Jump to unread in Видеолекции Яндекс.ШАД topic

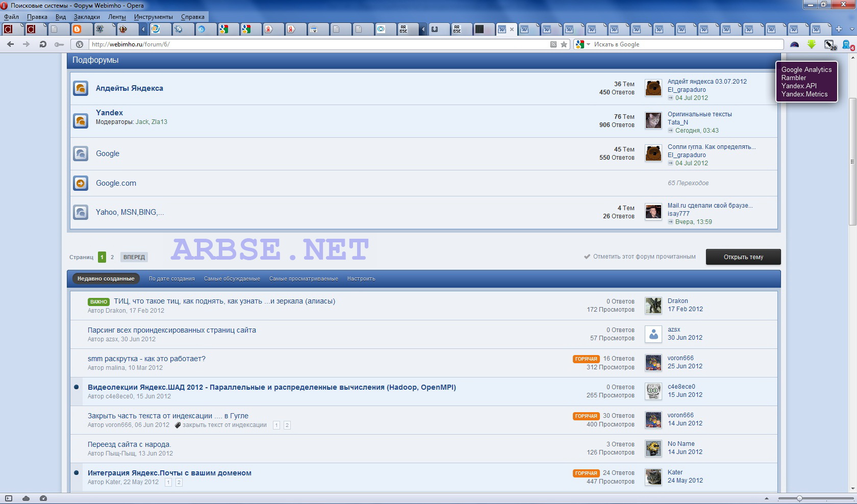[77, 387]
